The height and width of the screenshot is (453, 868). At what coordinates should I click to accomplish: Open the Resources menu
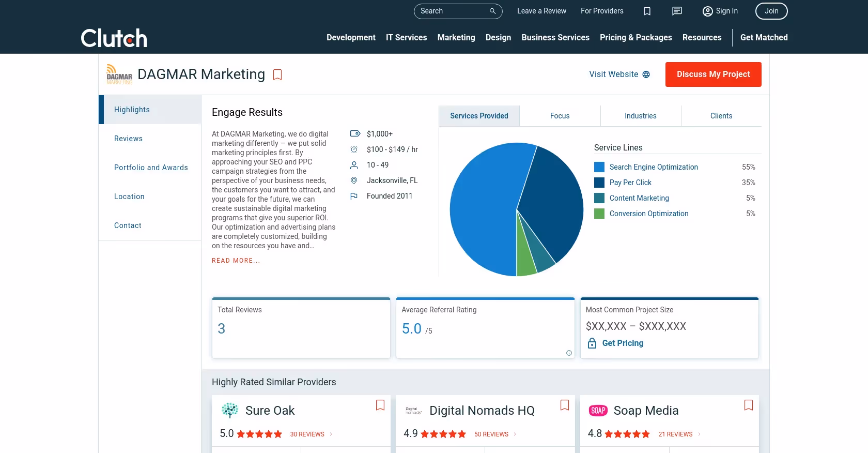coord(702,38)
